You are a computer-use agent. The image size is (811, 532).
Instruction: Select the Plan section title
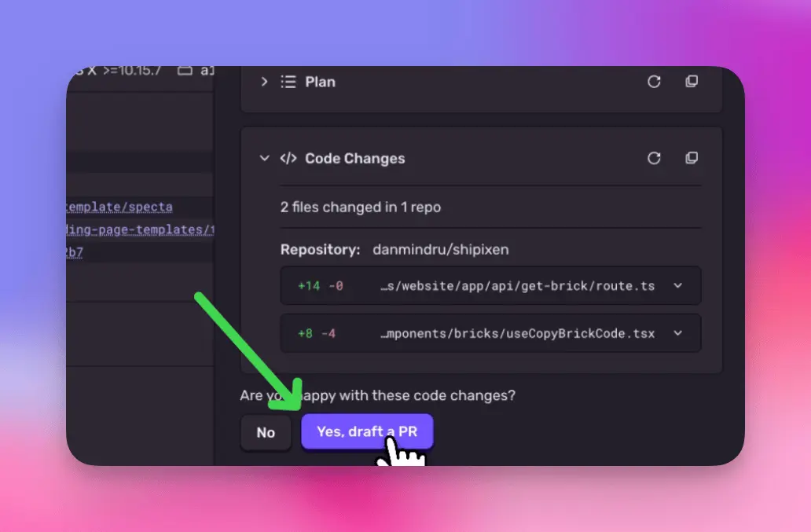(x=320, y=82)
